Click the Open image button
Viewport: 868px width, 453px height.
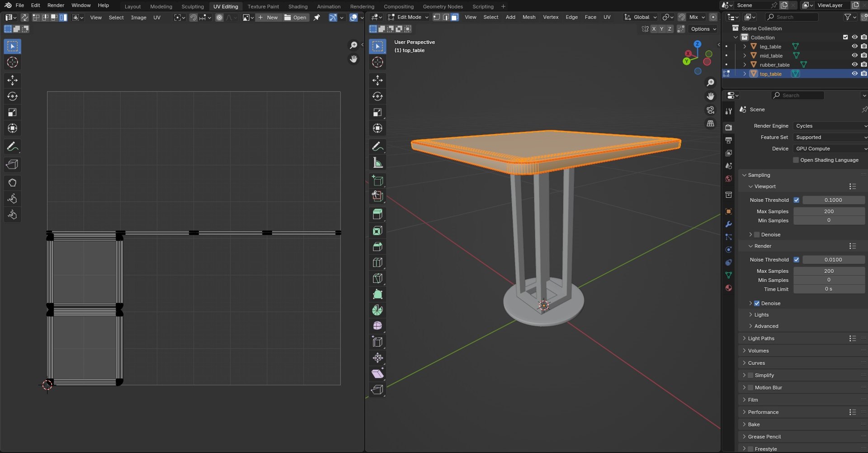pos(295,18)
